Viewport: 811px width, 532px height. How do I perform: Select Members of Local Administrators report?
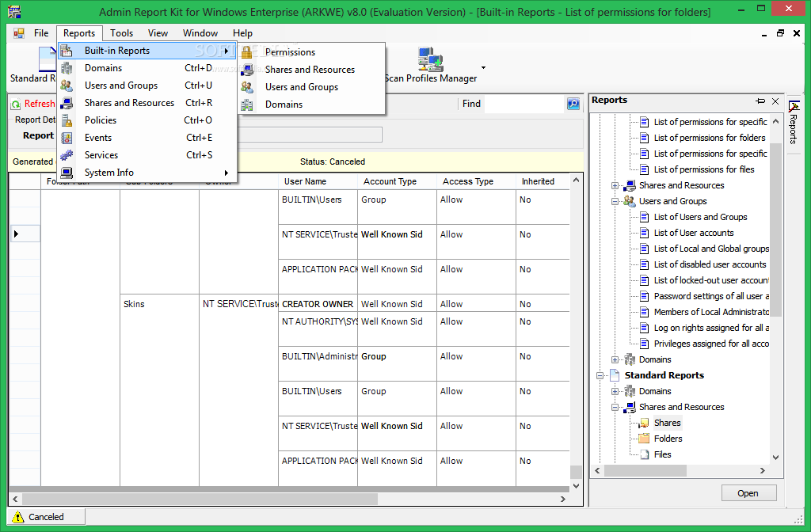(711, 312)
